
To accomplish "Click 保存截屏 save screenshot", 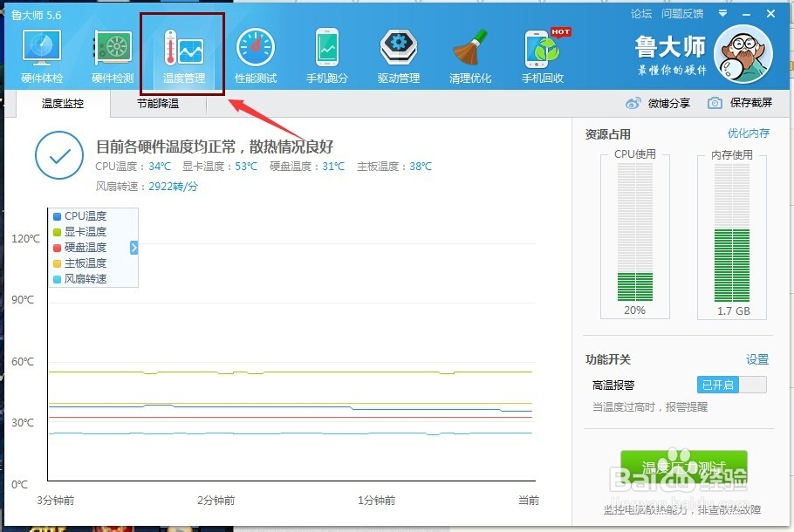I will (x=751, y=103).
